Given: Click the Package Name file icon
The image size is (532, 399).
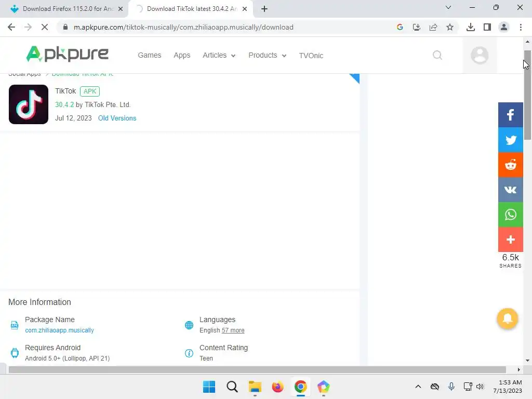Looking at the screenshot, I should coord(15,325).
